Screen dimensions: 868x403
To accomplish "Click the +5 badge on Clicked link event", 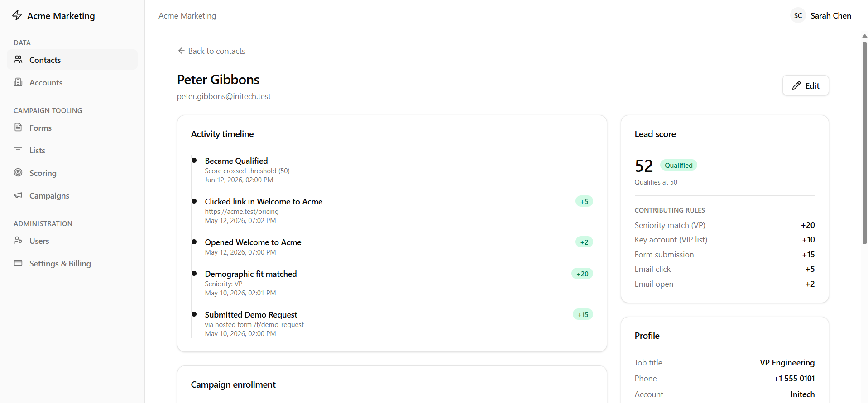I will point(584,201).
